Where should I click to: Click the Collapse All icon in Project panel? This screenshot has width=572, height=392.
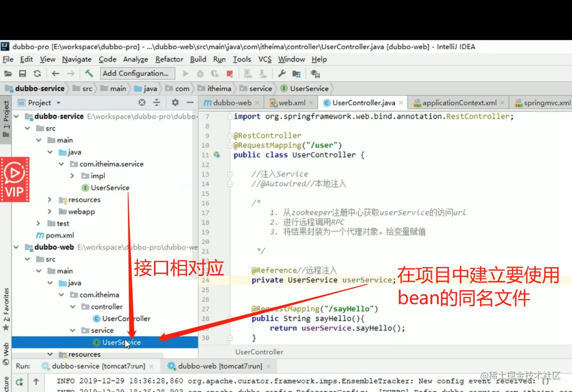point(157,102)
